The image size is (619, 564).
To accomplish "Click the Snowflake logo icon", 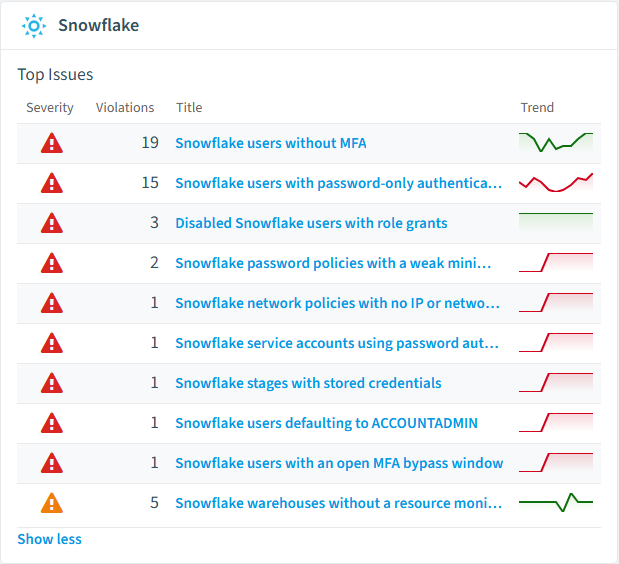I will click(34, 26).
